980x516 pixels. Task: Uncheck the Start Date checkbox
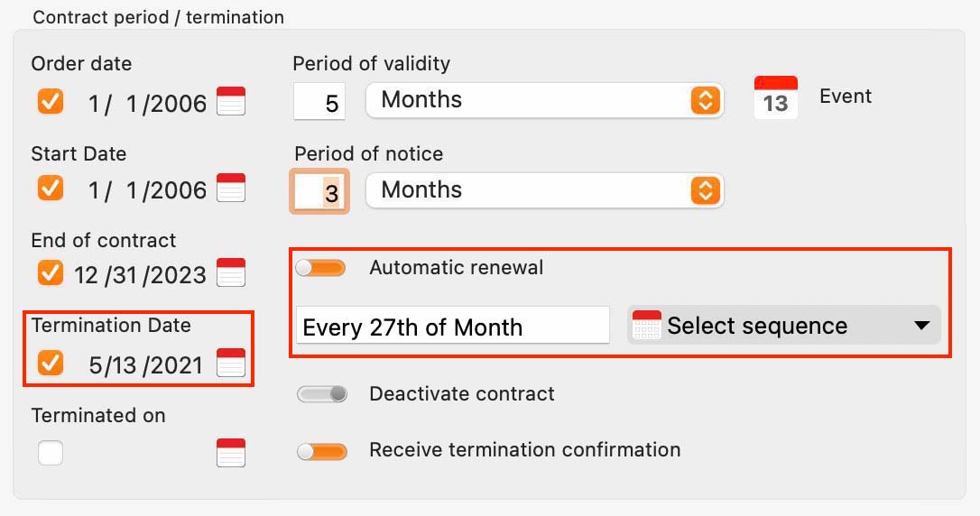click(x=51, y=188)
